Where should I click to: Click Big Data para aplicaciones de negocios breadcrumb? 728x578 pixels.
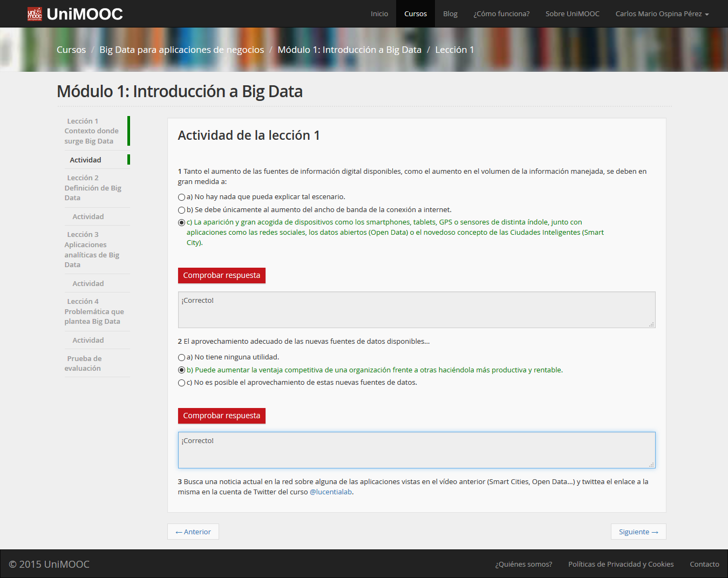[x=181, y=50]
